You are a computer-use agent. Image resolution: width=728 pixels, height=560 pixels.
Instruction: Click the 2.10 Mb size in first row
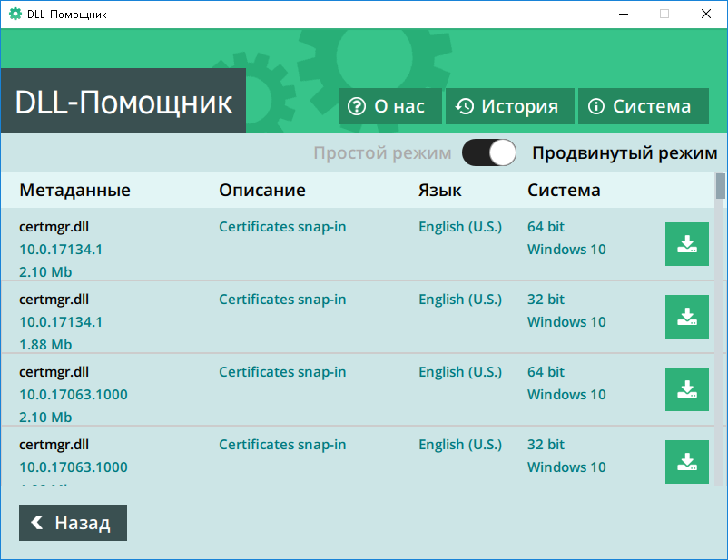(x=45, y=271)
